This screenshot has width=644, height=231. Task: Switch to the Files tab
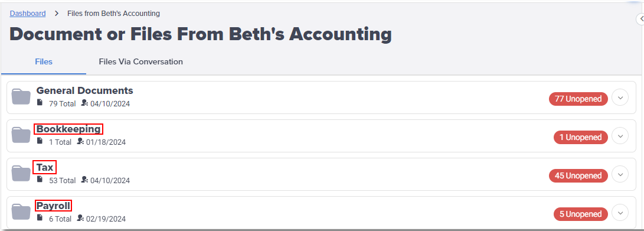(44, 62)
